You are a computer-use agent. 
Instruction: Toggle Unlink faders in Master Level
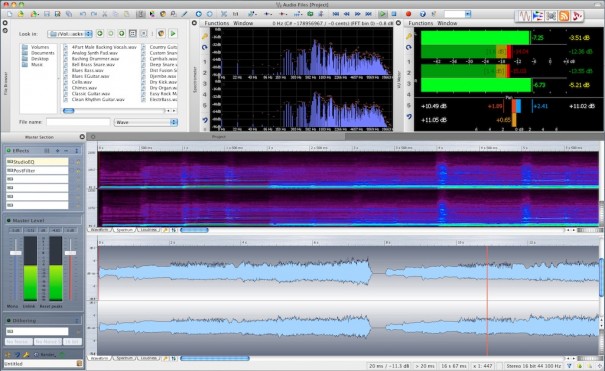29,306
